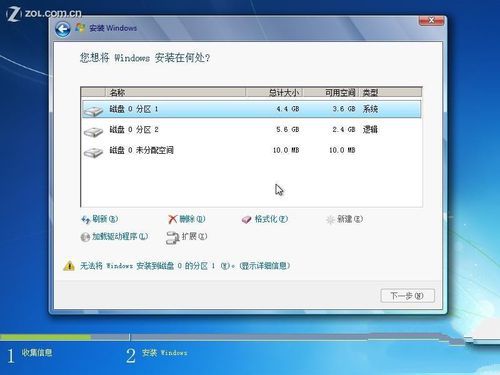500x375 pixels.
Task: Close the Windows setup dialog
Action: 431,20
